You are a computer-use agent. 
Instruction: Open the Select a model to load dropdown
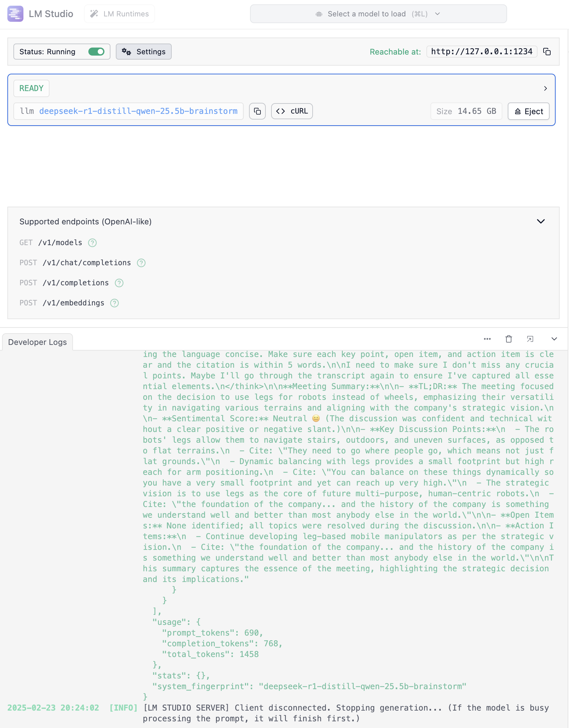click(378, 14)
